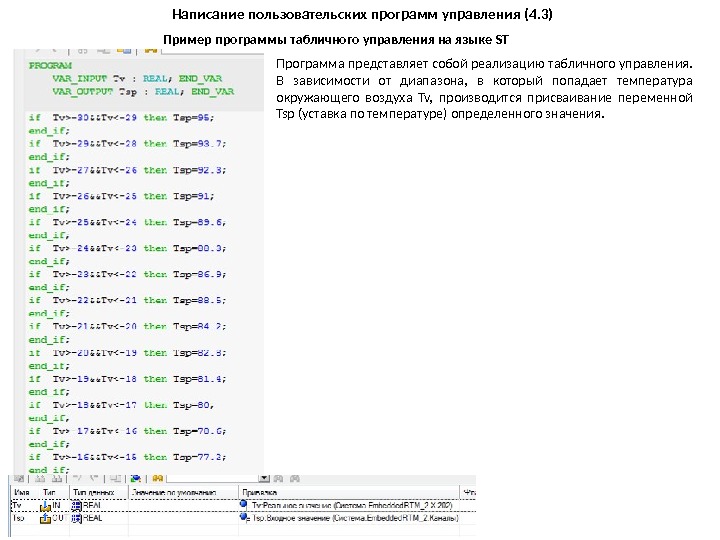Click the code line assigning Tsp=91
The height and width of the screenshot is (540, 720).
(121, 196)
